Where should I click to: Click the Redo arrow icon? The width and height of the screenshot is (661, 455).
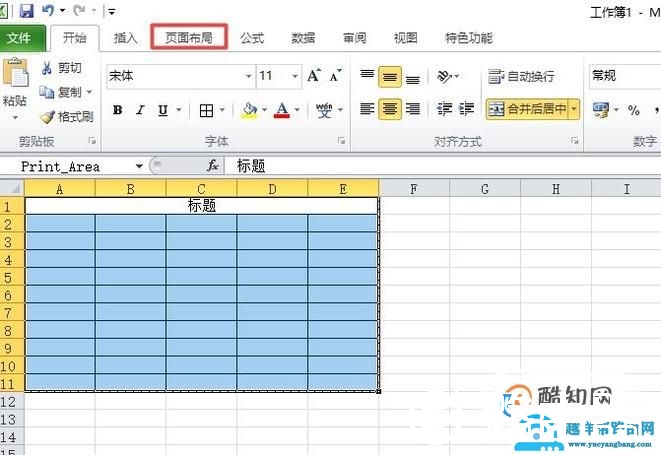tap(79, 10)
